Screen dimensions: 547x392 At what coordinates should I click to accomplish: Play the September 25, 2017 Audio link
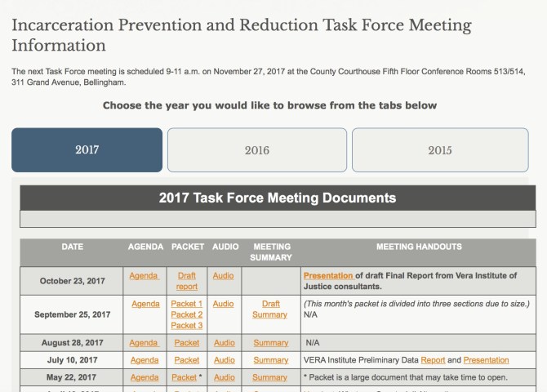(223, 304)
